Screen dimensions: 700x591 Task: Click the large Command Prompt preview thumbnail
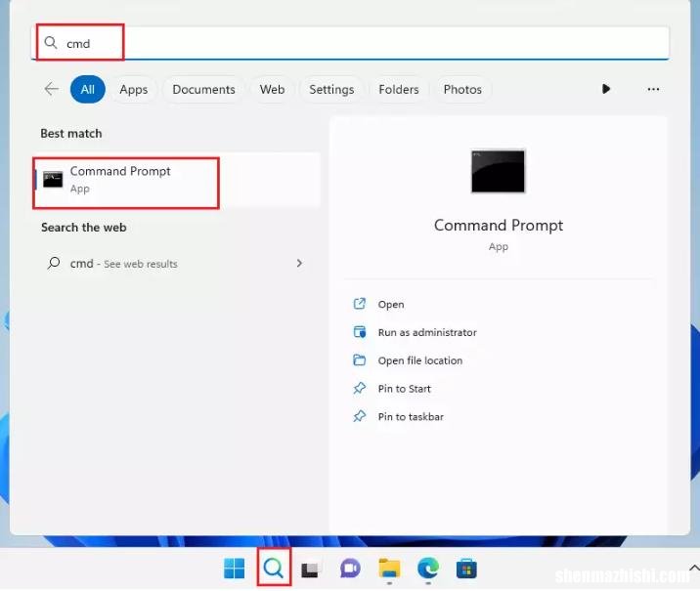click(499, 171)
